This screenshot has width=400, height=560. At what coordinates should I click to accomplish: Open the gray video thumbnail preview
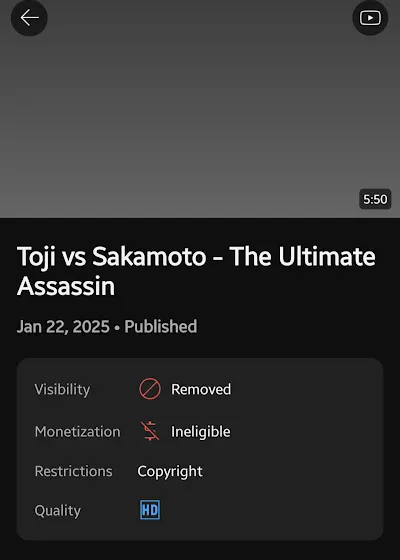[x=200, y=109]
